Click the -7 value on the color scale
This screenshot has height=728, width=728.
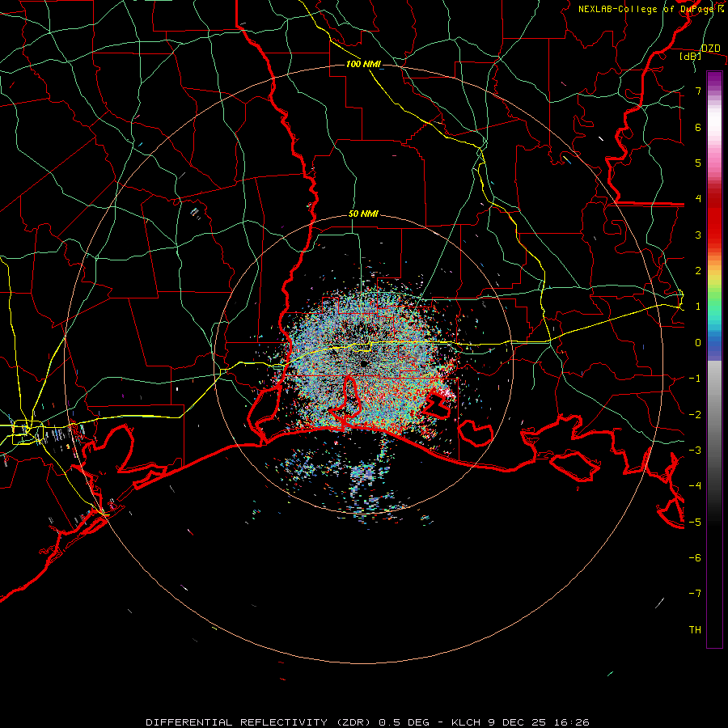click(695, 594)
